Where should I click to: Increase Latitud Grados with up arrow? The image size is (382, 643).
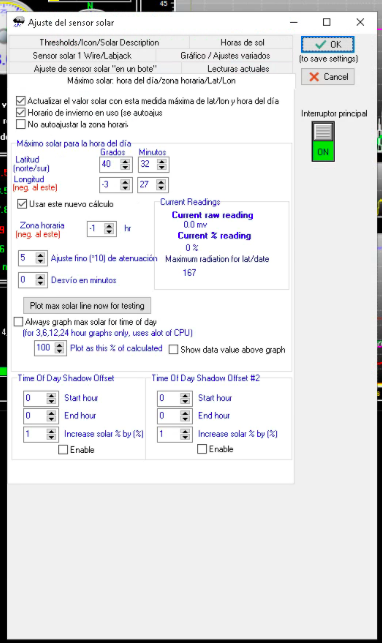click(x=125, y=162)
